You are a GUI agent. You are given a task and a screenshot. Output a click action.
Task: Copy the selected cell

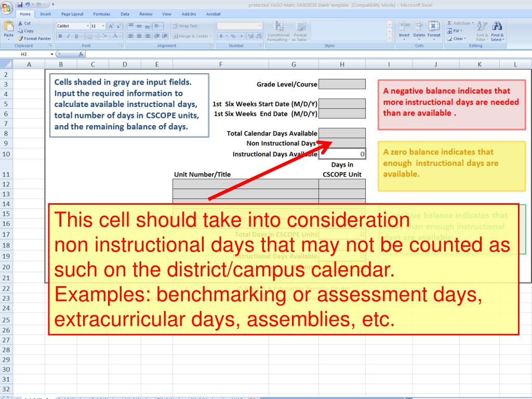pyautogui.click(x=25, y=31)
